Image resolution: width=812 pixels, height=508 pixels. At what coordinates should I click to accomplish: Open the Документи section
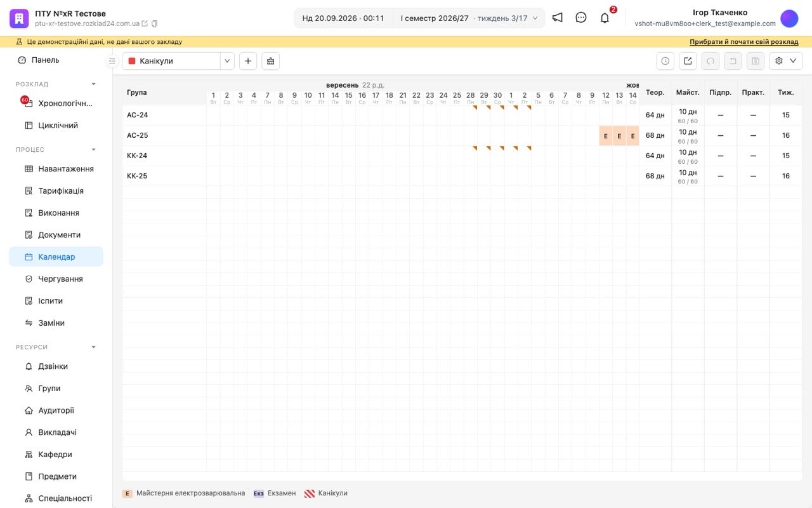point(56,235)
